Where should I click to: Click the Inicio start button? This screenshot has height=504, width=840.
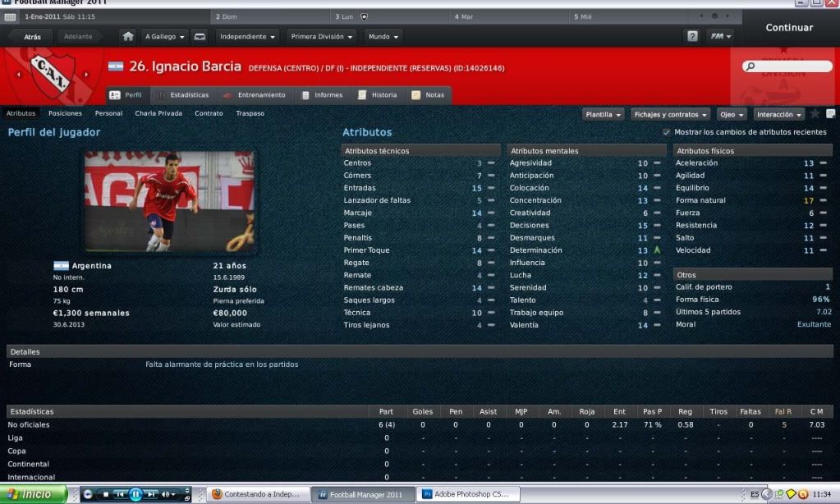tap(33, 494)
